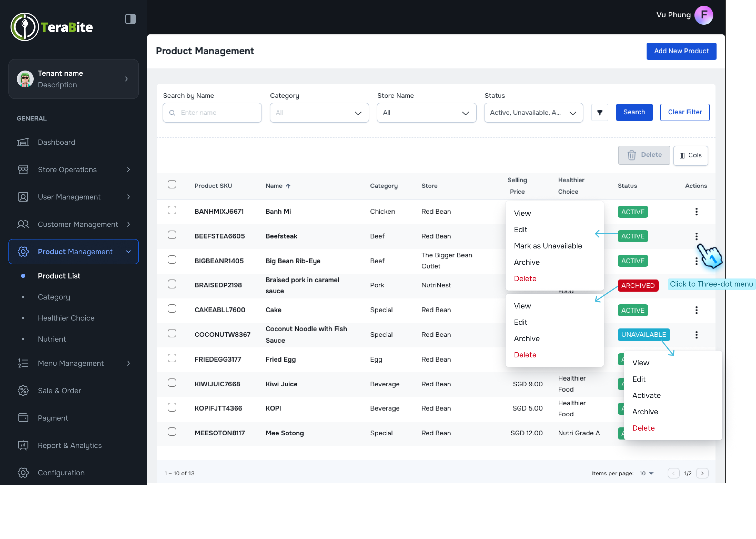This screenshot has width=756, height=539.
Task: Select Activate in the context menu
Action: (646, 395)
